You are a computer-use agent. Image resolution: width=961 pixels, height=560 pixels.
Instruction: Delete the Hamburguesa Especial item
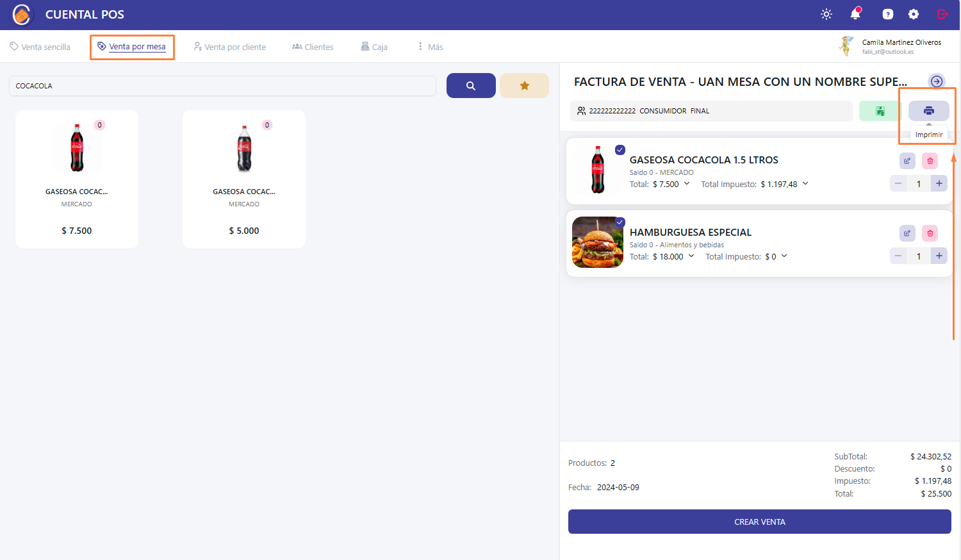pyautogui.click(x=930, y=233)
